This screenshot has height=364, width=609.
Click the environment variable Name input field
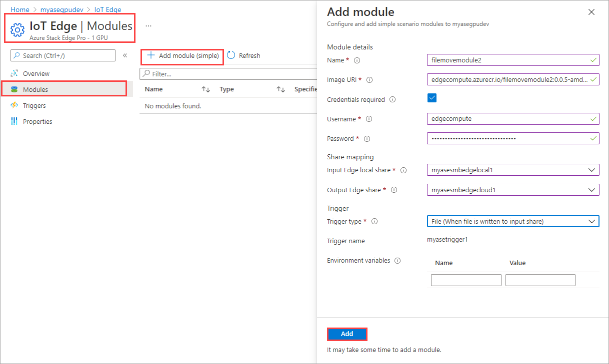point(466,280)
